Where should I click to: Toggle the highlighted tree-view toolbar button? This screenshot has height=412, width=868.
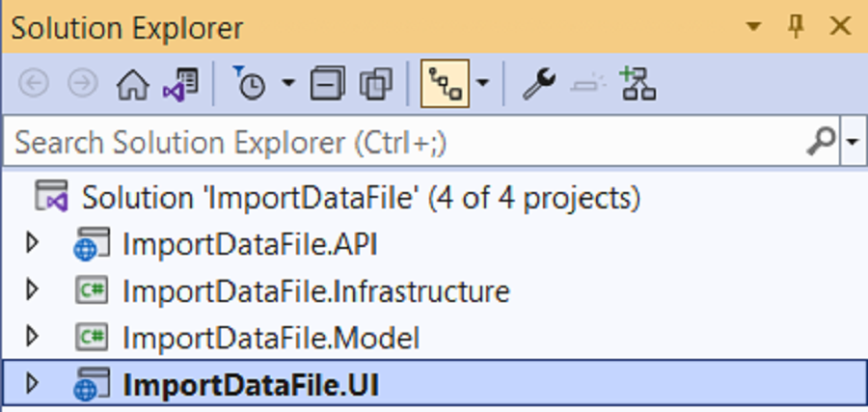pos(445,85)
